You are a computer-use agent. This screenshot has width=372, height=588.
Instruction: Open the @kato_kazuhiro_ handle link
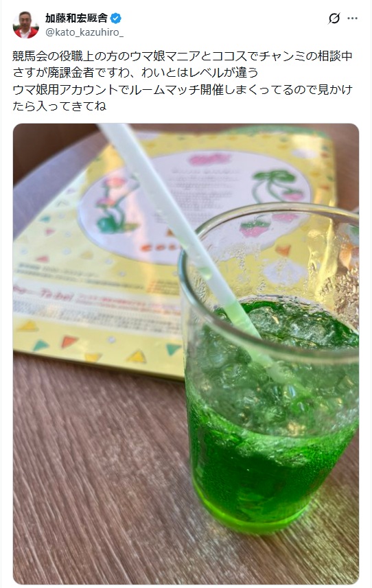coord(84,32)
